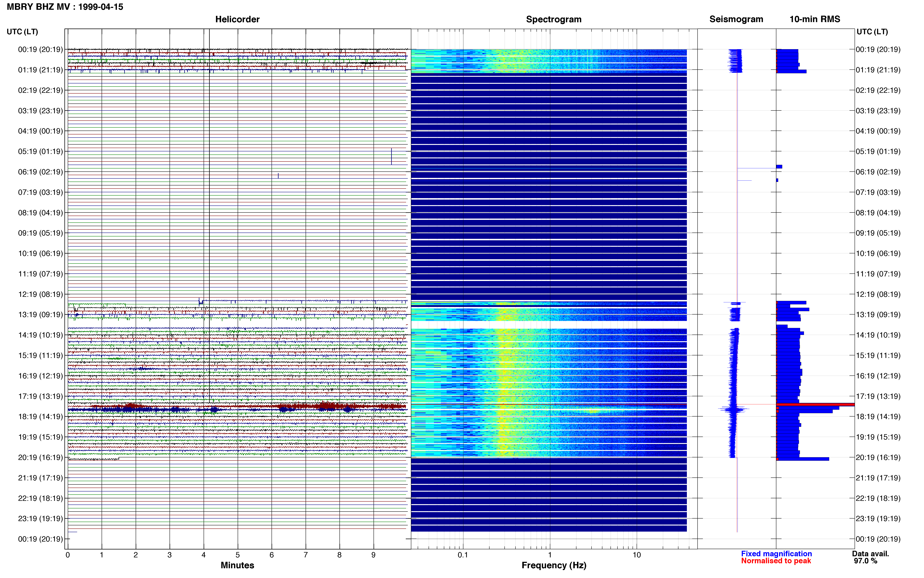The height and width of the screenshot is (578, 924).
Task: Click the "0.1" frequency tick label
Action: tap(463, 555)
